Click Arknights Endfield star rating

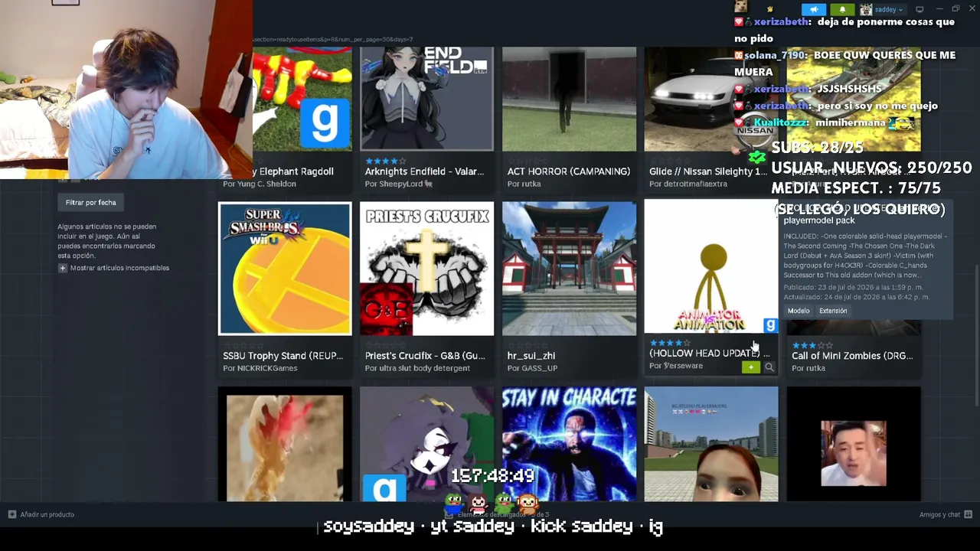click(x=386, y=161)
